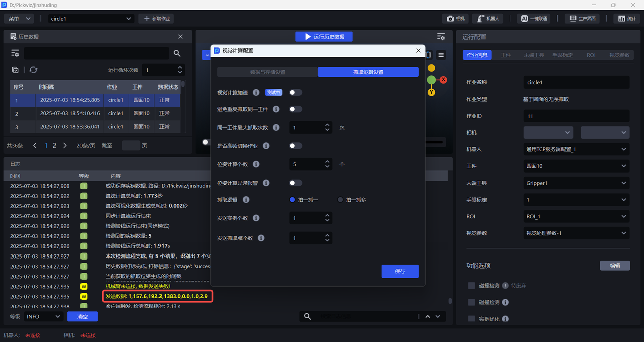Viewport: 644px width, 342px height.
Task: Select the 拍一抓多 radio option
Action: [x=340, y=200]
